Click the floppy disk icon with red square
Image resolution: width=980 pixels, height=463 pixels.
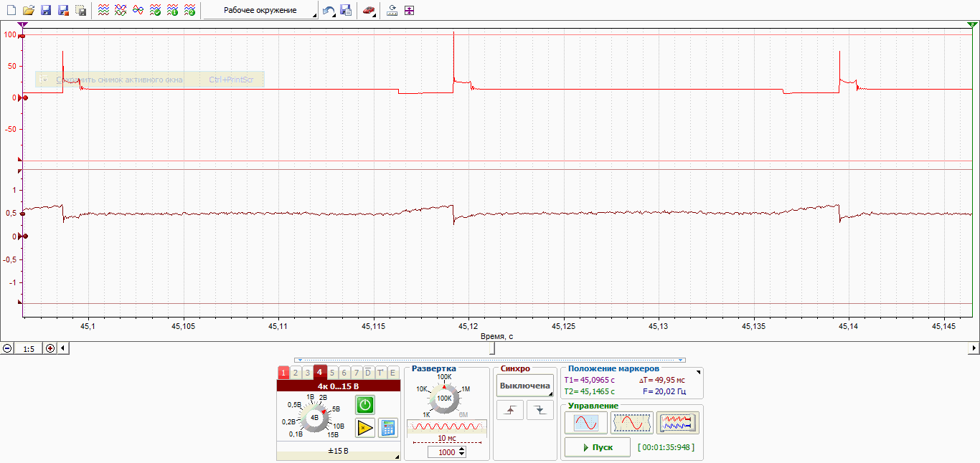[x=63, y=11]
